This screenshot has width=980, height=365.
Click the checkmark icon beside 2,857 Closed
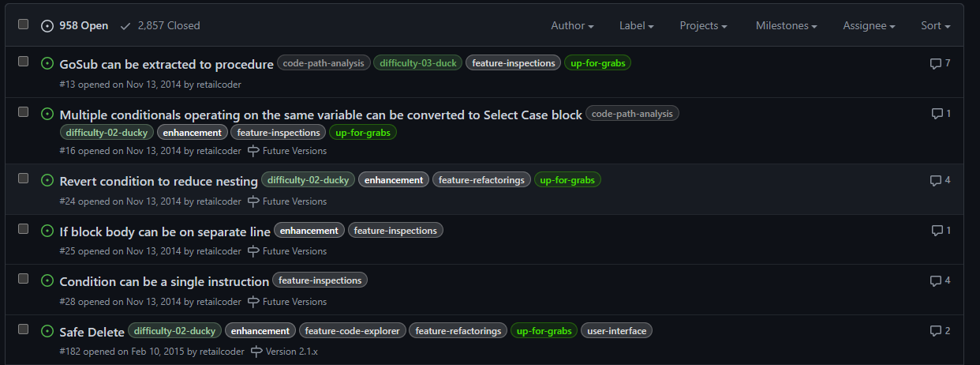tap(125, 25)
